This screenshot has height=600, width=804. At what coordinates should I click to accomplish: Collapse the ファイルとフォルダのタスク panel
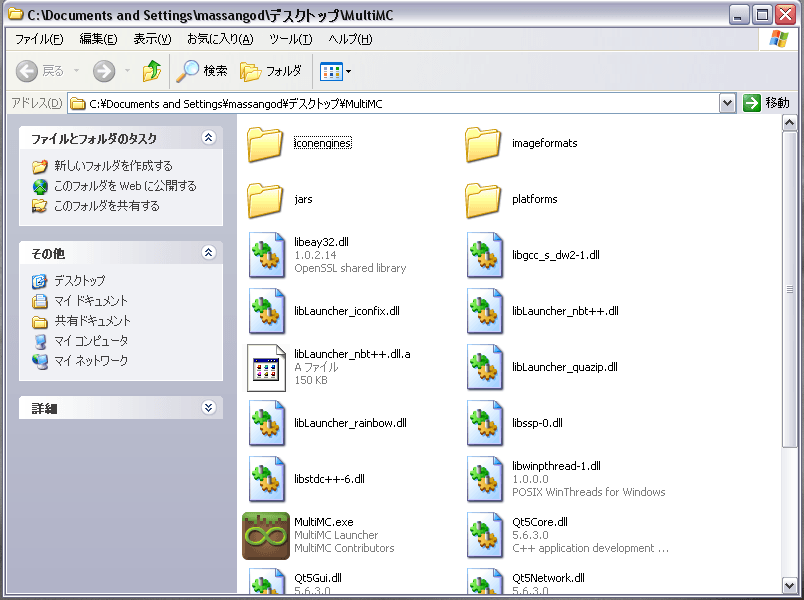208,137
